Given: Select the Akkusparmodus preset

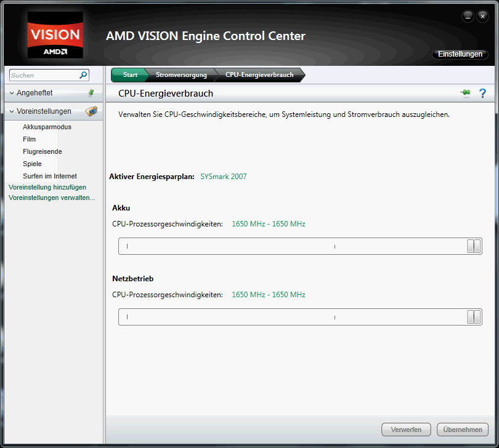Looking at the screenshot, I should click(x=47, y=127).
